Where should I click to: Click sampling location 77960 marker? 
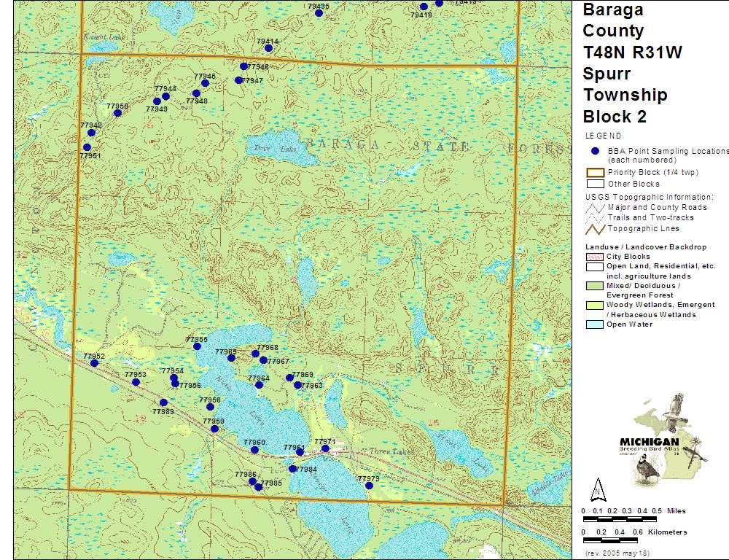254,450
